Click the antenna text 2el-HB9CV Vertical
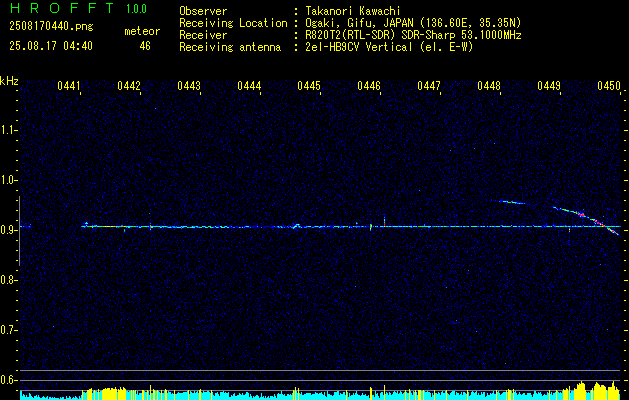 pos(359,47)
